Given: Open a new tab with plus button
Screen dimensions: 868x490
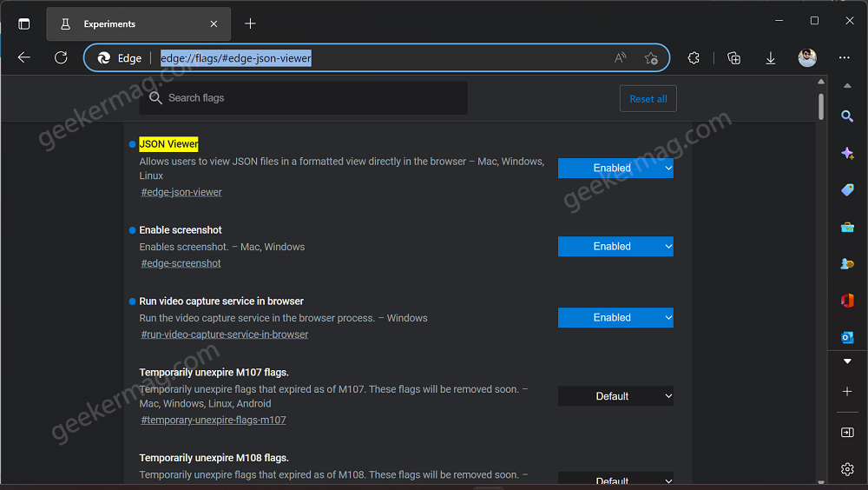Looking at the screenshot, I should coord(250,23).
